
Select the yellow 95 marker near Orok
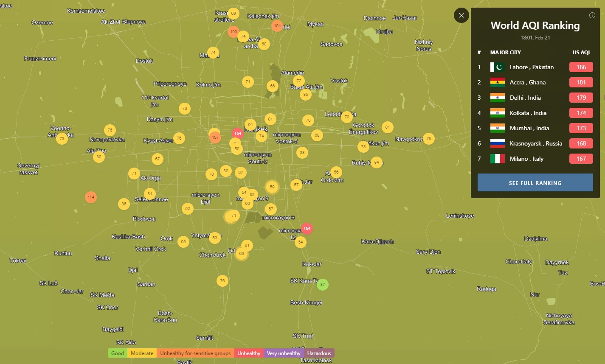point(183,242)
